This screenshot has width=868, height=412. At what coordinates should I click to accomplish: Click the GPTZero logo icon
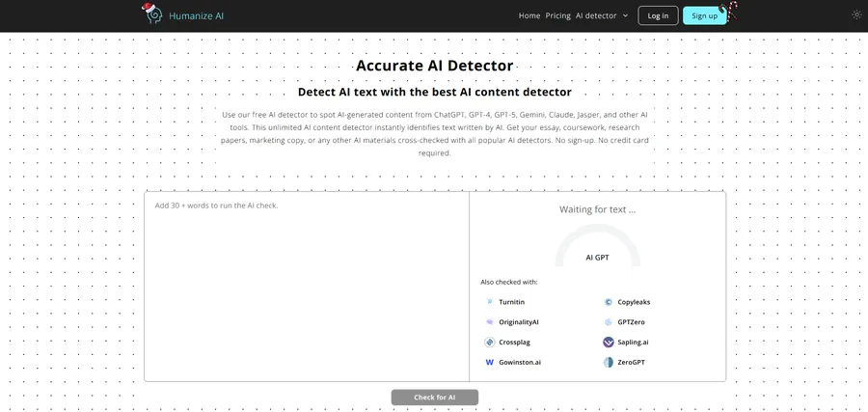click(x=608, y=322)
